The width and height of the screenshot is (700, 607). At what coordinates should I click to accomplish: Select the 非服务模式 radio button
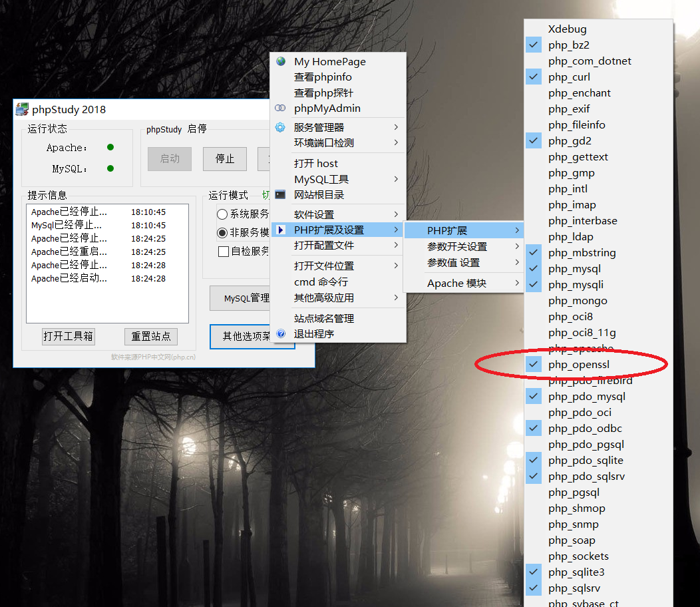click(222, 233)
